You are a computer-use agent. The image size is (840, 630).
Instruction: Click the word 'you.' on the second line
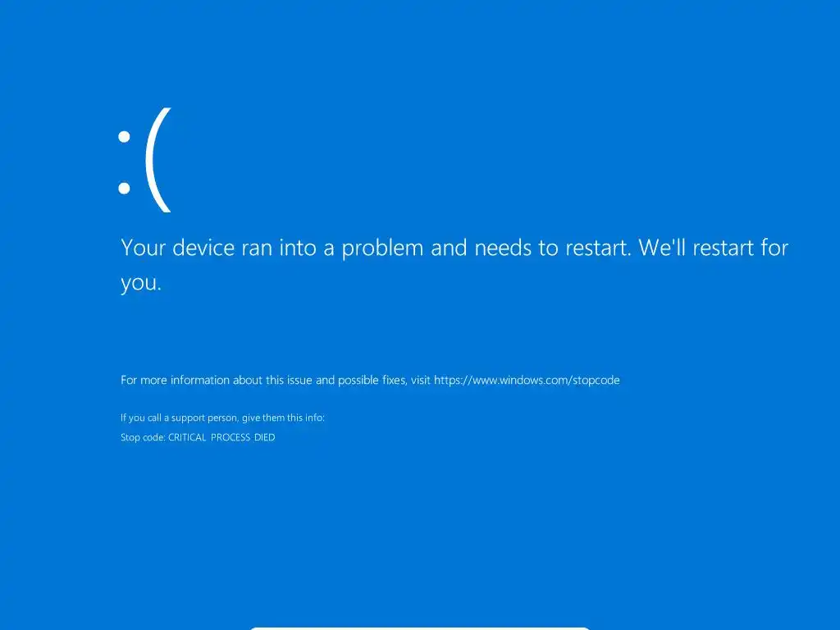pos(141,283)
